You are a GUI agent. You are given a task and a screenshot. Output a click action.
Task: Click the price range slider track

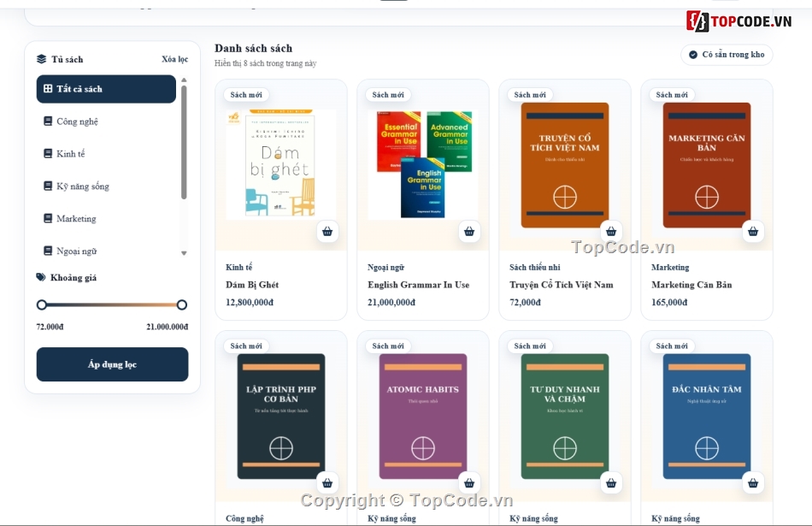click(112, 304)
